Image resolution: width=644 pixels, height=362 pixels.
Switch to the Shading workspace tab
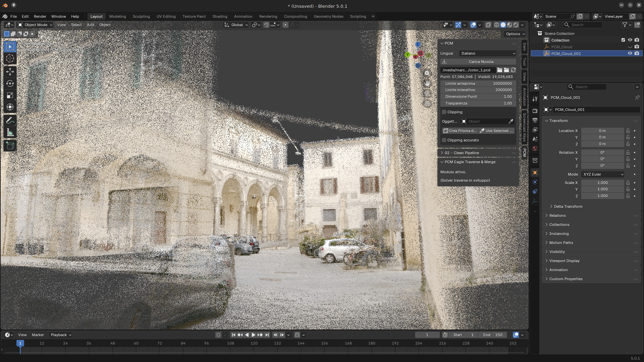pos(220,16)
